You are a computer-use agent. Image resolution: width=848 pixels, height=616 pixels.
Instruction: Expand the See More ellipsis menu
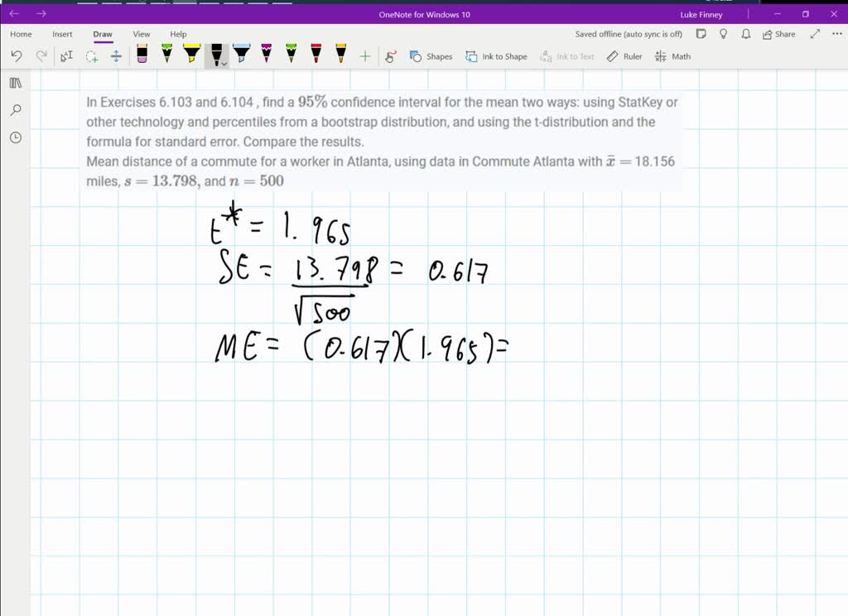(836, 34)
